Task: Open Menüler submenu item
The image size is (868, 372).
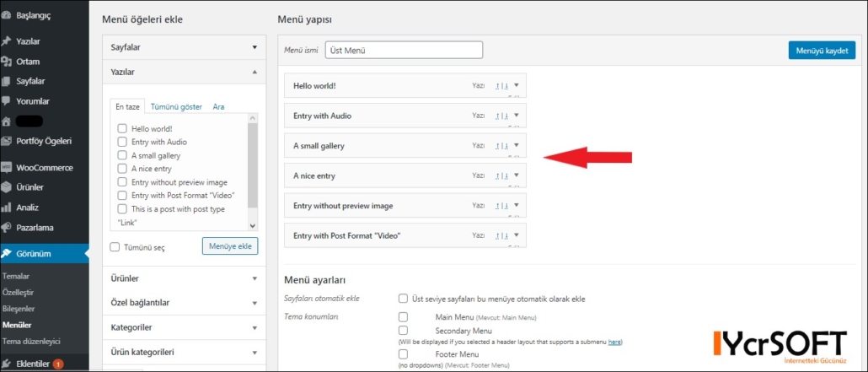Action: (x=17, y=325)
